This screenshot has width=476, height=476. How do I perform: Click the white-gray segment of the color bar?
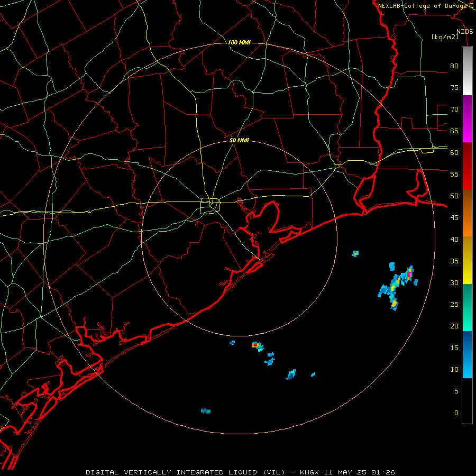(x=467, y=71)
